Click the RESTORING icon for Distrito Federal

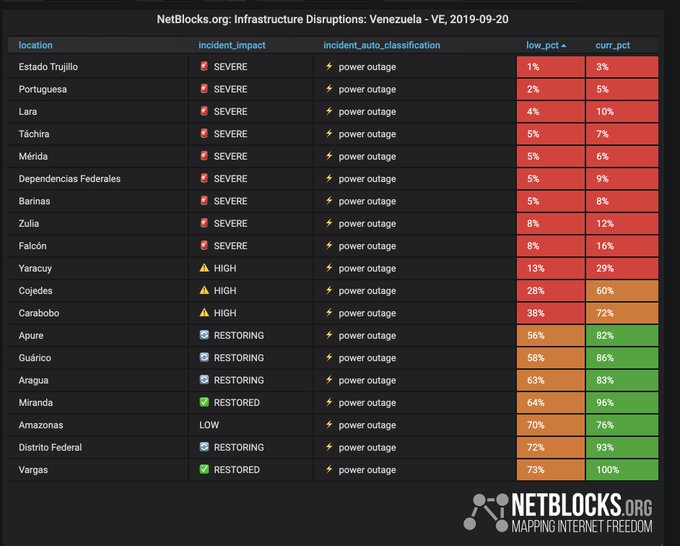204,447
